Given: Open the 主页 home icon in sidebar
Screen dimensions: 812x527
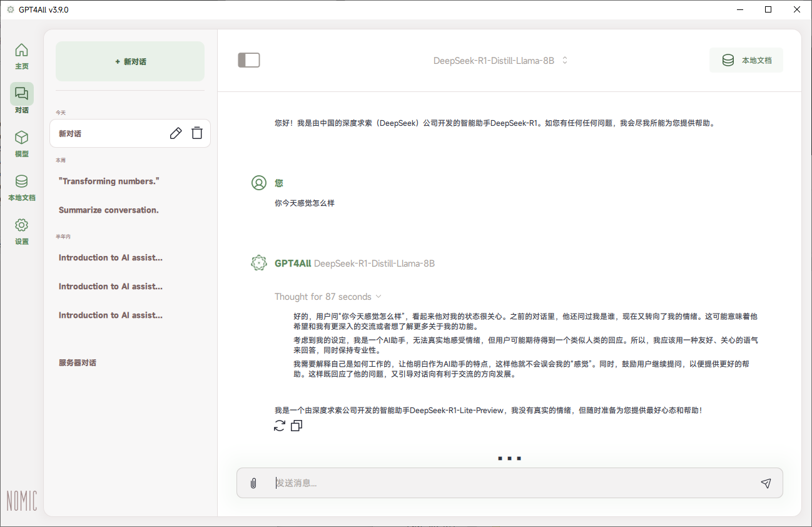Looking at the screenshot, I should click(x=22, y=50).
